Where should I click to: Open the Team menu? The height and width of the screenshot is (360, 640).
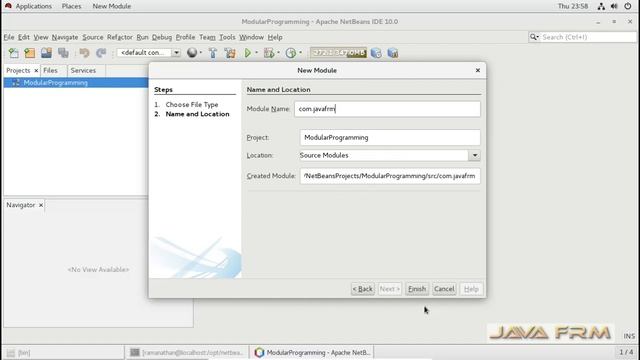pyautogui.click(x=207, y=37)
